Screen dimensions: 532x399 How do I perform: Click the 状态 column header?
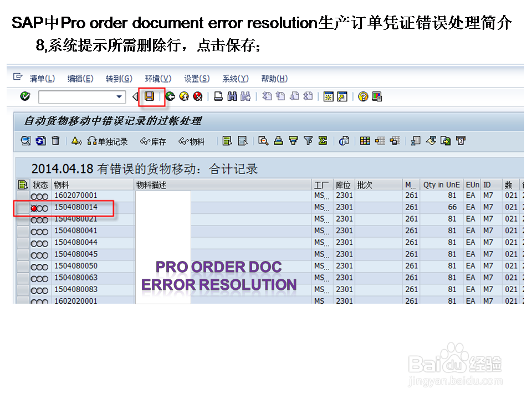(x=40, y=185)
